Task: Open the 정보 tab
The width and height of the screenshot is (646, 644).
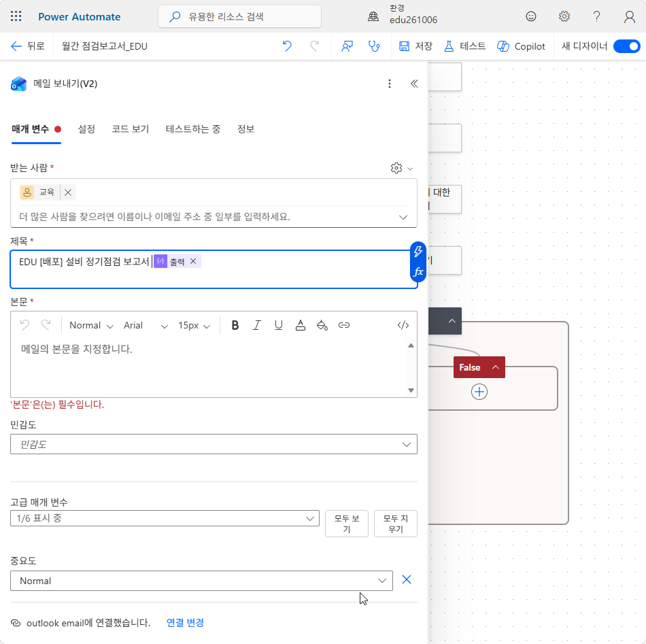Action: [245, 129]
